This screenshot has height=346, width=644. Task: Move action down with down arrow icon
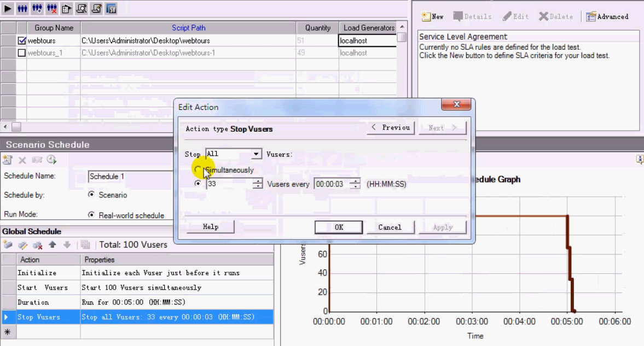pos(67,245)
